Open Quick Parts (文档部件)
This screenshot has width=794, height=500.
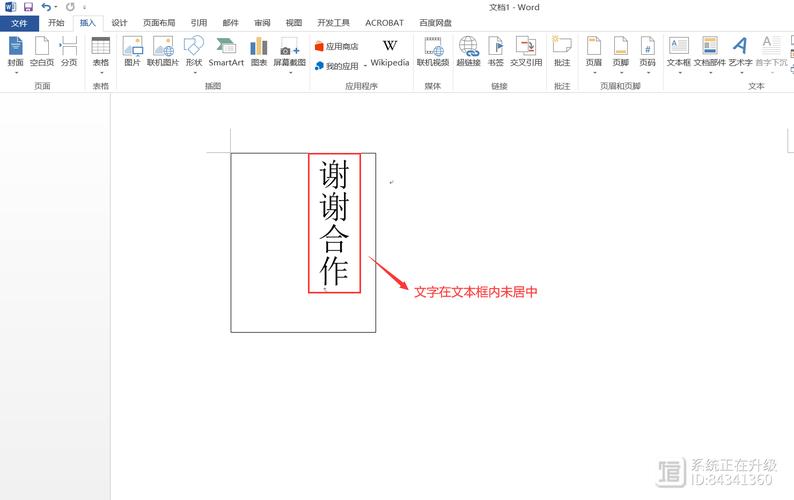[x=710, y=52]
